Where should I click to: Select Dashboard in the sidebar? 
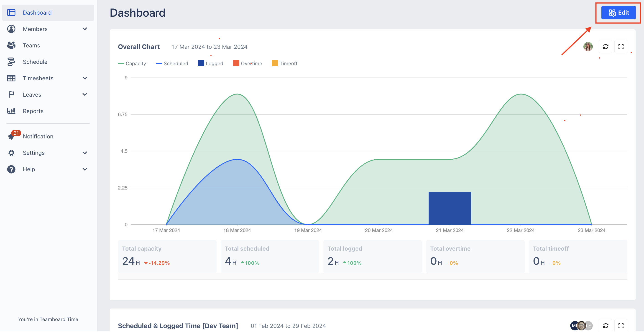pyautogui.click(x=37, y=13)
